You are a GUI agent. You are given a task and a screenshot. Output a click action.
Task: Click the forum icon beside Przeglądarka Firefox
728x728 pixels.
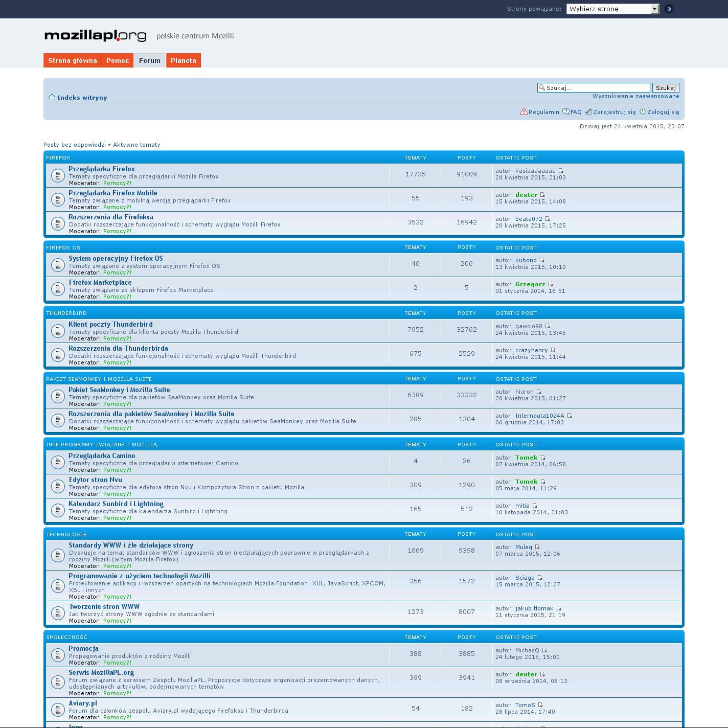tap(57, 175)
